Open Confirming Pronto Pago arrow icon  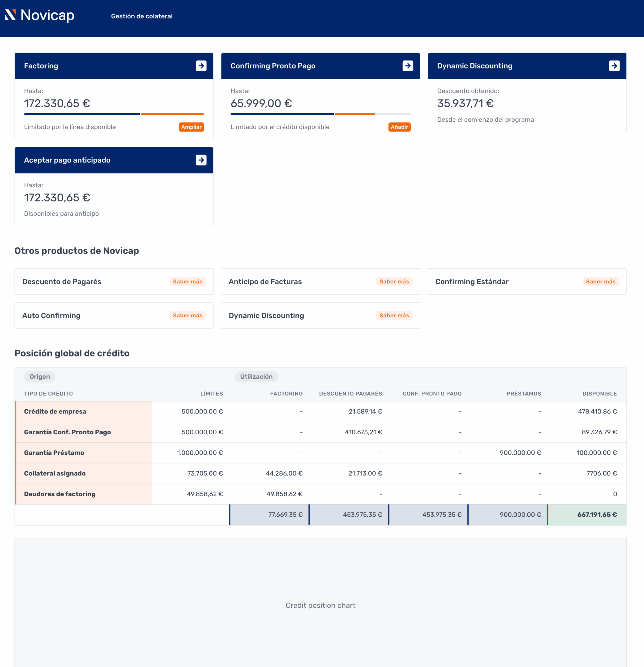pyautogui.click(x=408, y=66)
